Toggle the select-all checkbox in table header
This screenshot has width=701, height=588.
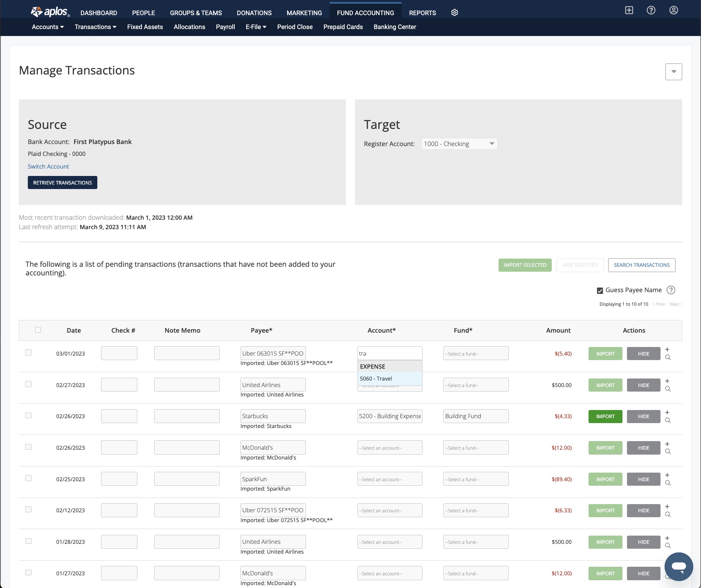click(x=38, y=330)
